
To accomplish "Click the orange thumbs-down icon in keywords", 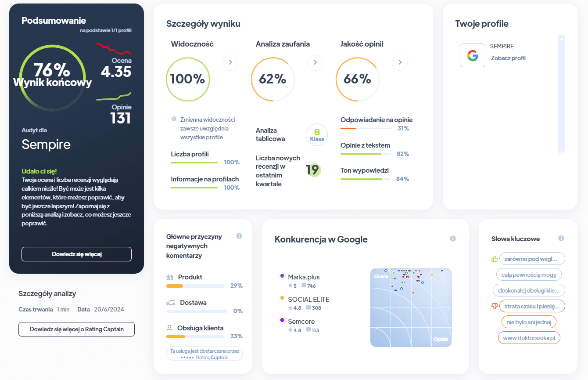I will [495, 306].
